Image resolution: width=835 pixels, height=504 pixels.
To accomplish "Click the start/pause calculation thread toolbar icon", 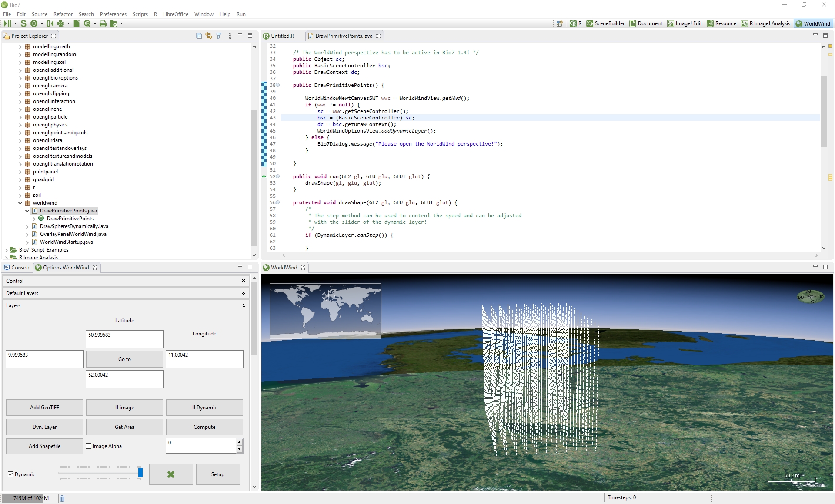I will tap(7, 23).
